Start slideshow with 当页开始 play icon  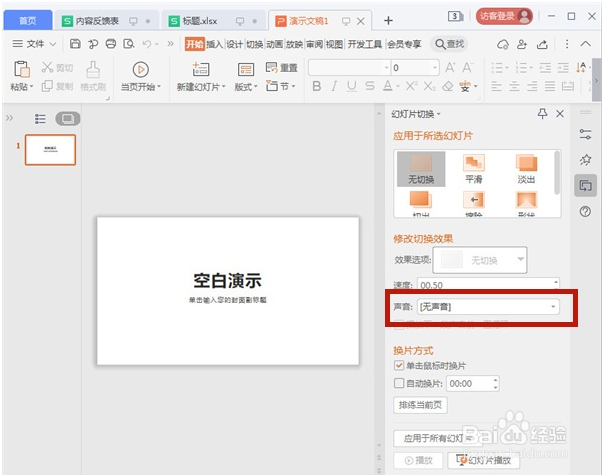pos(140,70)
